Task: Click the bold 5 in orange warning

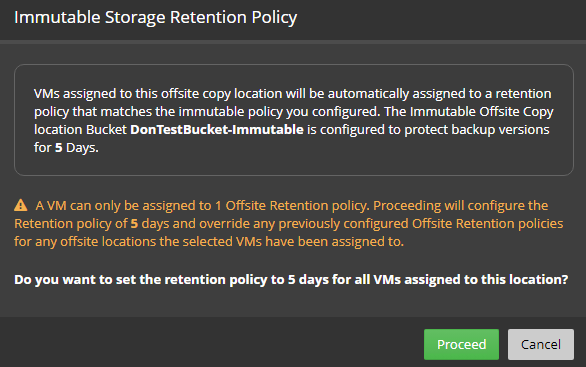Action: (134, 224)
